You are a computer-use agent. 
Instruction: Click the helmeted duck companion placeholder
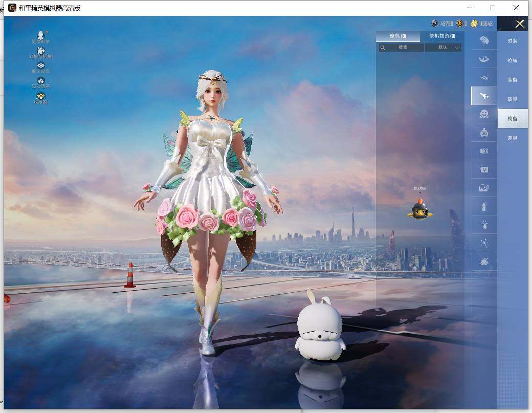(419, 209)
